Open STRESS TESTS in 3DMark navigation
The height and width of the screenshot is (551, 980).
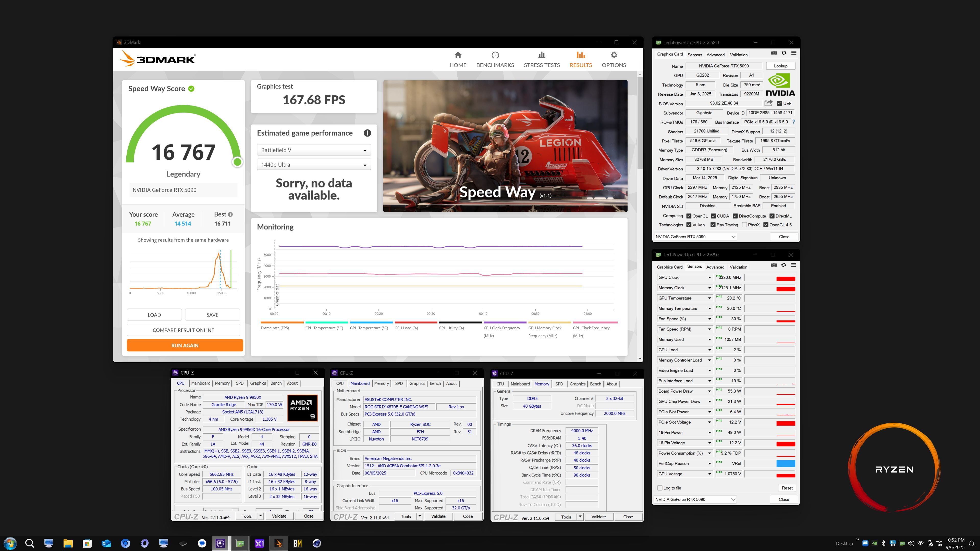point(542,60)
